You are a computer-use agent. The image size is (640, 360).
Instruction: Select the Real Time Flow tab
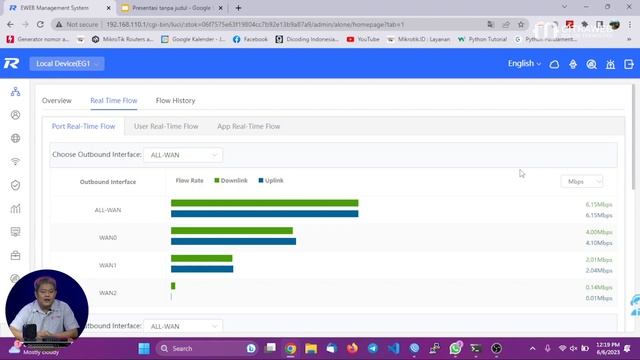(x=113, y=100)
